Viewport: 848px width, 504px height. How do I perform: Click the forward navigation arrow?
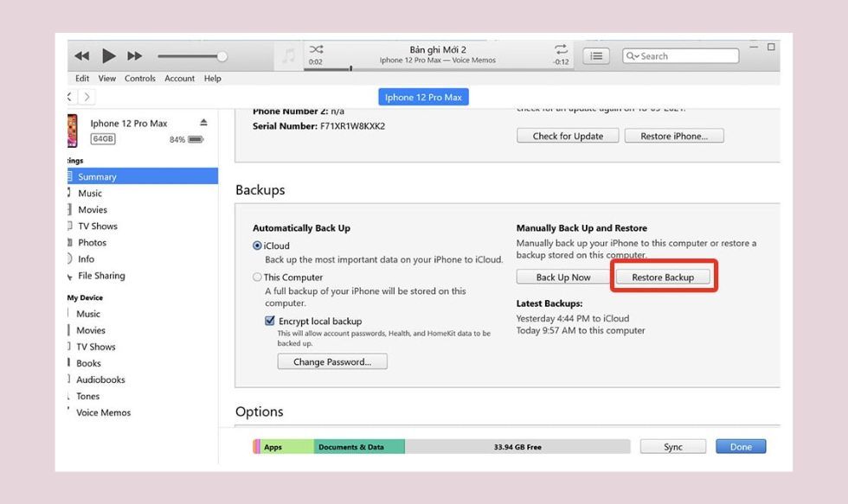pos(87,97)
